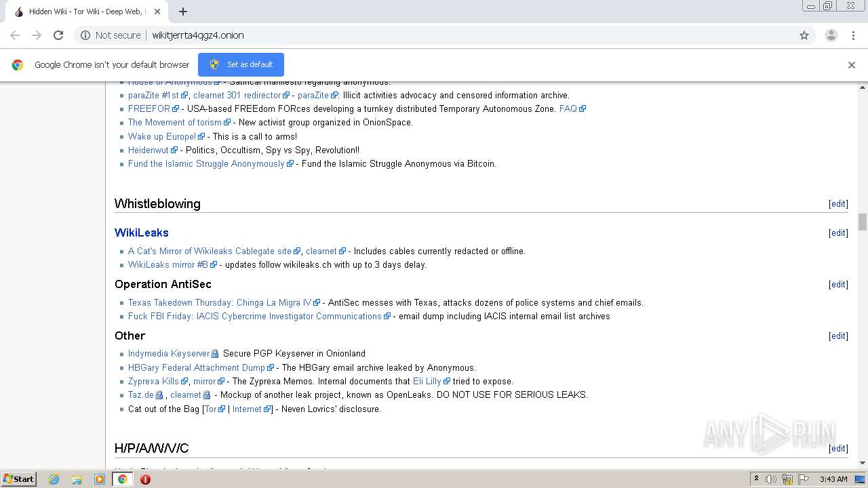868x488 pixels.
Task: Bookmark this page with star icon
Action: pos(804,35)
